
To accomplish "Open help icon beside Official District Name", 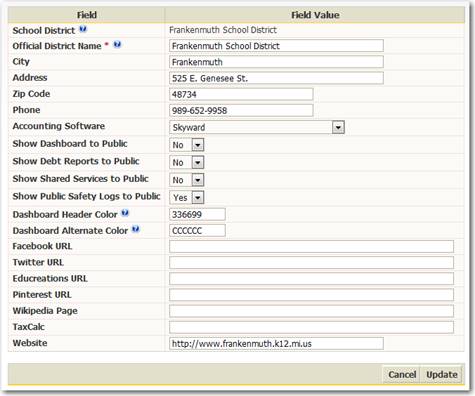I will [117, 44].
